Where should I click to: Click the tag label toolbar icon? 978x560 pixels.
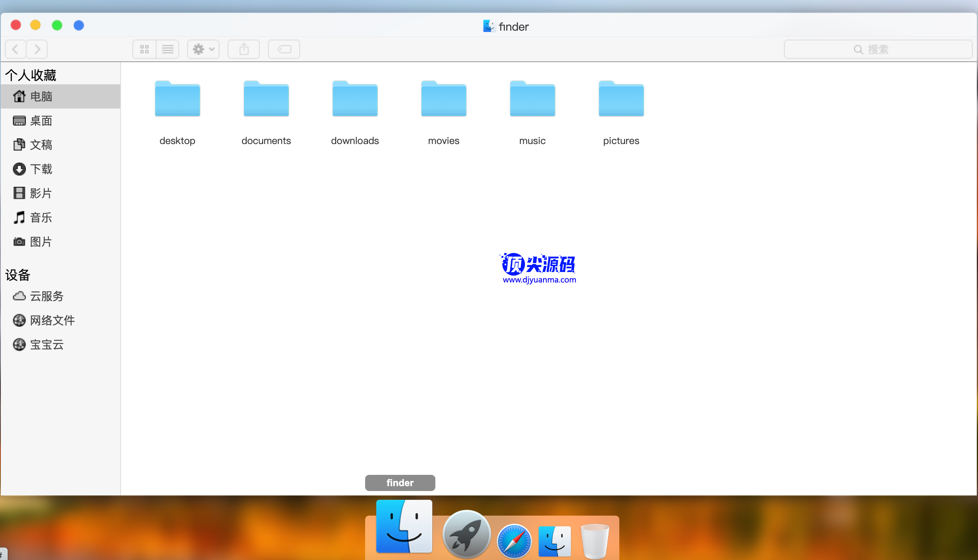pyautogui.click(x=284, y=49)
